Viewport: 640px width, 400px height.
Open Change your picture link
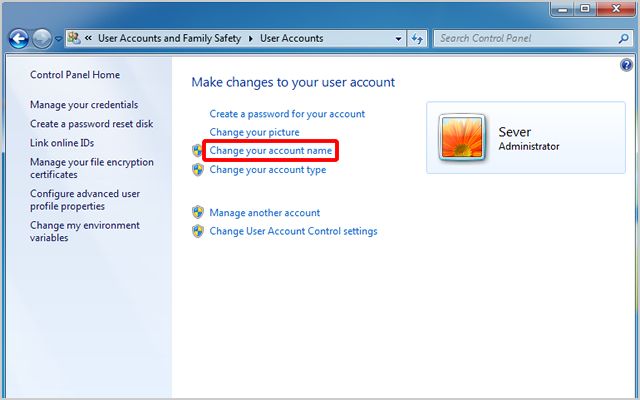[x=254, y=132]
